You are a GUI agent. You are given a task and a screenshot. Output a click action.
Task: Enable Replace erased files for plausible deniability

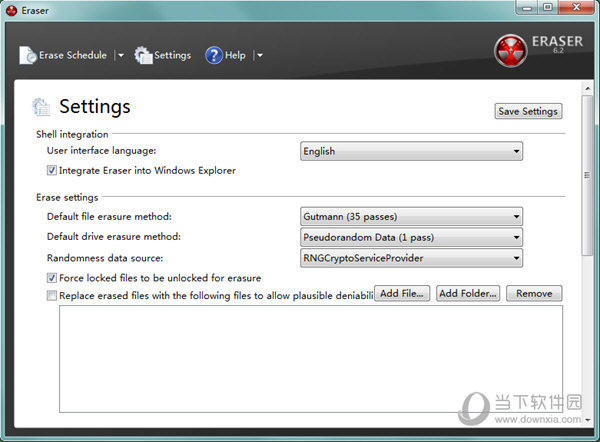[x=52, y=295]
